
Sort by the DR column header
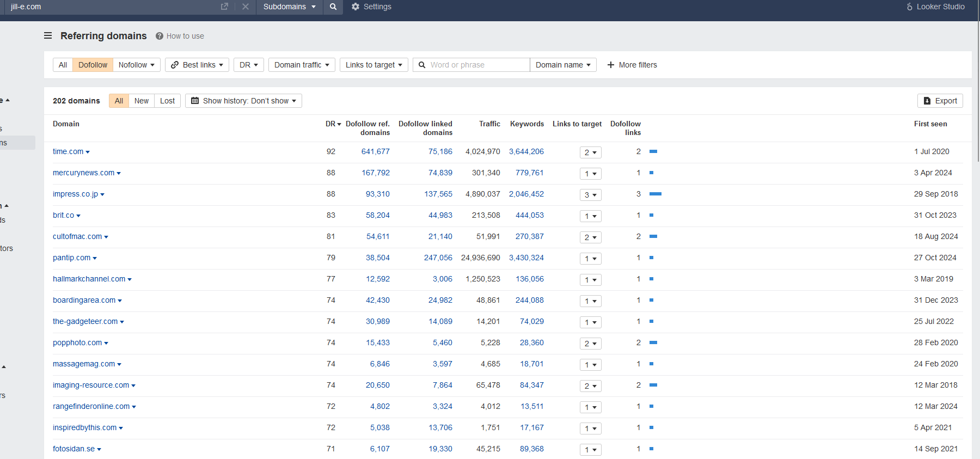(333, 124)
